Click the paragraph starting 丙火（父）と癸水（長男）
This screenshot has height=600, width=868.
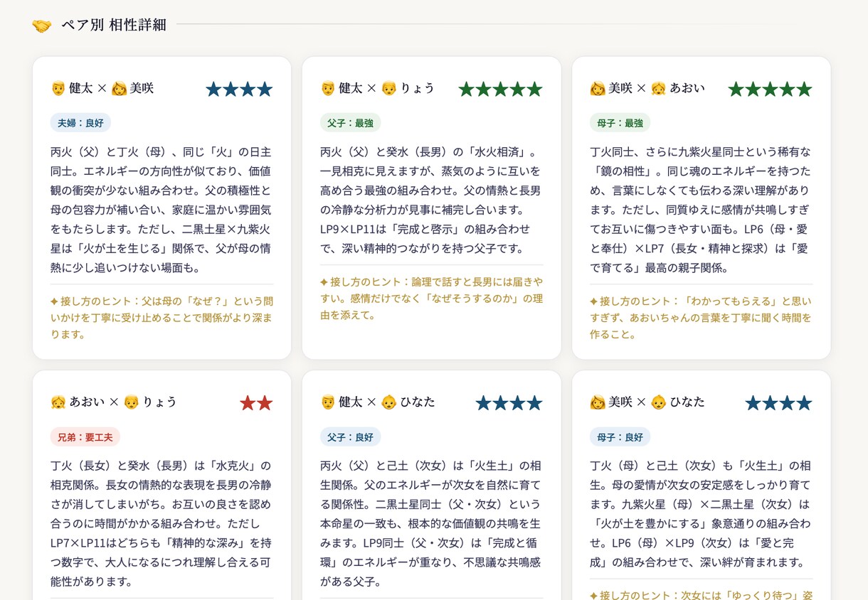pos(431,200)
